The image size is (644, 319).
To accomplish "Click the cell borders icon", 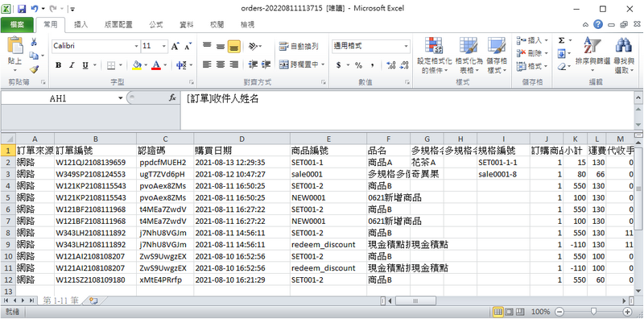I will pos(111,65).
